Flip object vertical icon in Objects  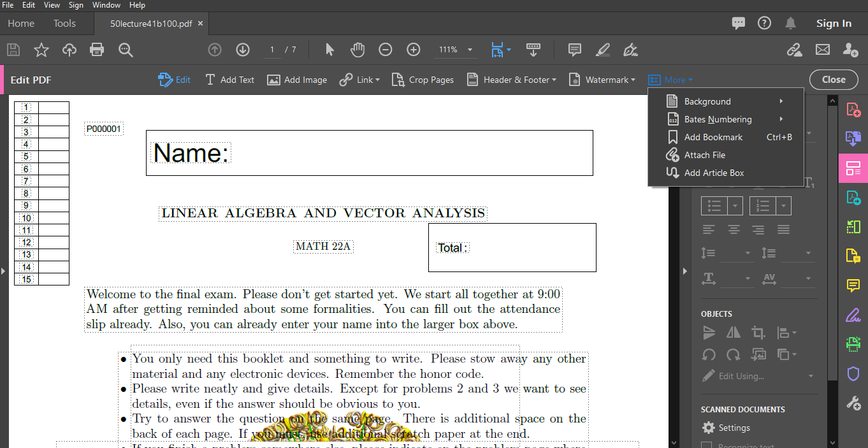pyautogui.click(x=709, y=333)
